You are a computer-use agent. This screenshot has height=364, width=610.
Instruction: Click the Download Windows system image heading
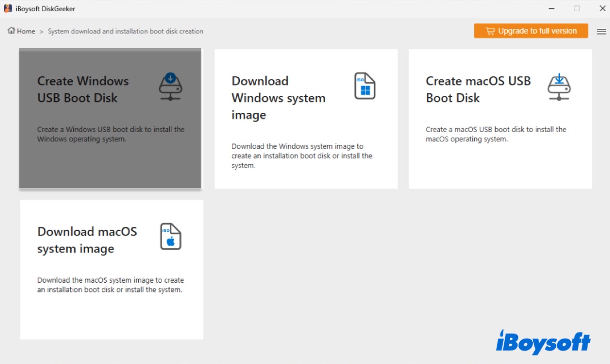click(x=279, y=98)
